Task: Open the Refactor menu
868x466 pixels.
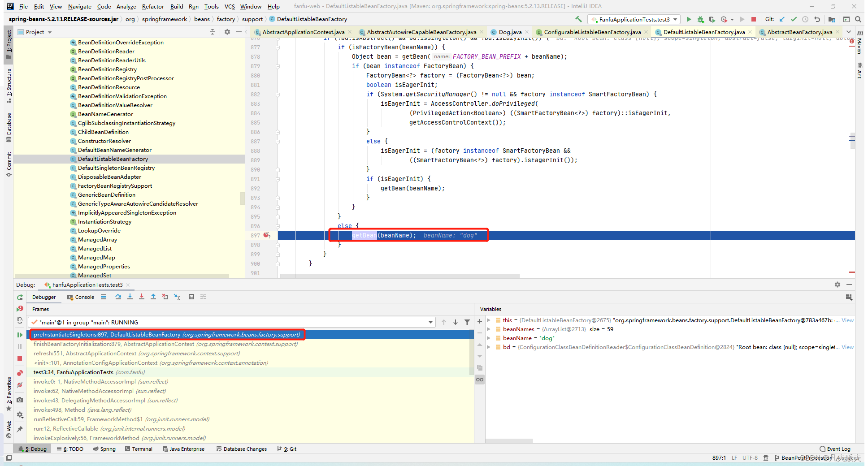Action: tap(153, 6)
